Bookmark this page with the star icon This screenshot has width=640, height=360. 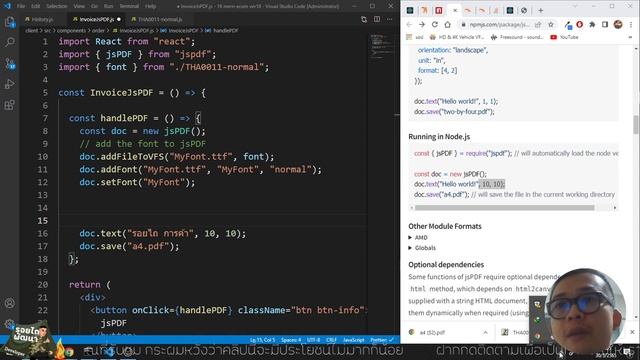(551, 24)
